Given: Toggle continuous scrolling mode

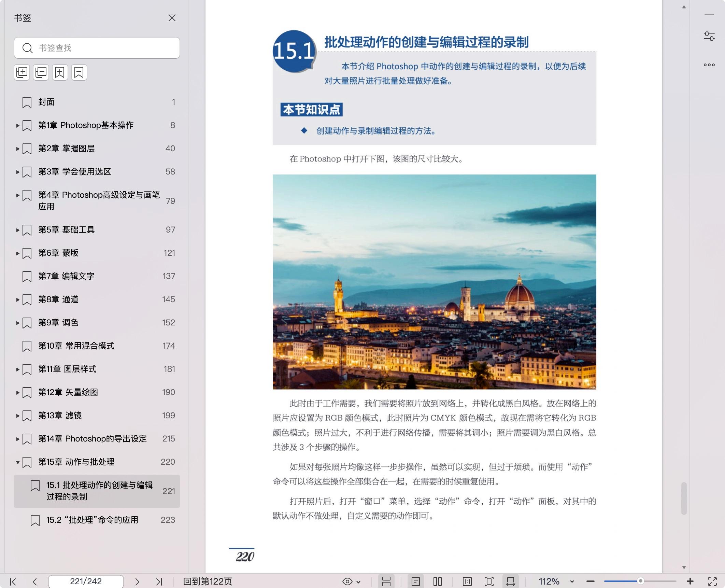Looking at the screenshot, I should [386, 582].
